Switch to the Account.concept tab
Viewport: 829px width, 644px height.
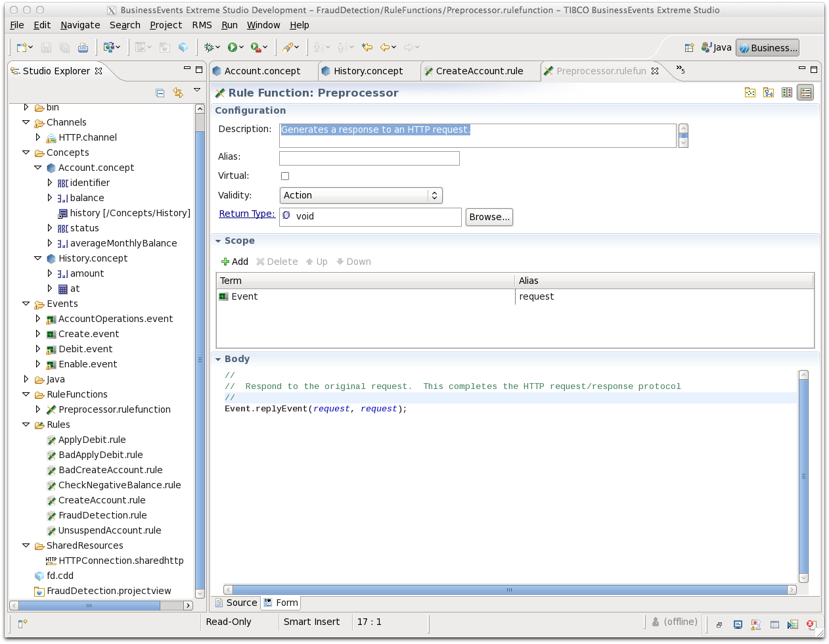(x=262, y=71)
